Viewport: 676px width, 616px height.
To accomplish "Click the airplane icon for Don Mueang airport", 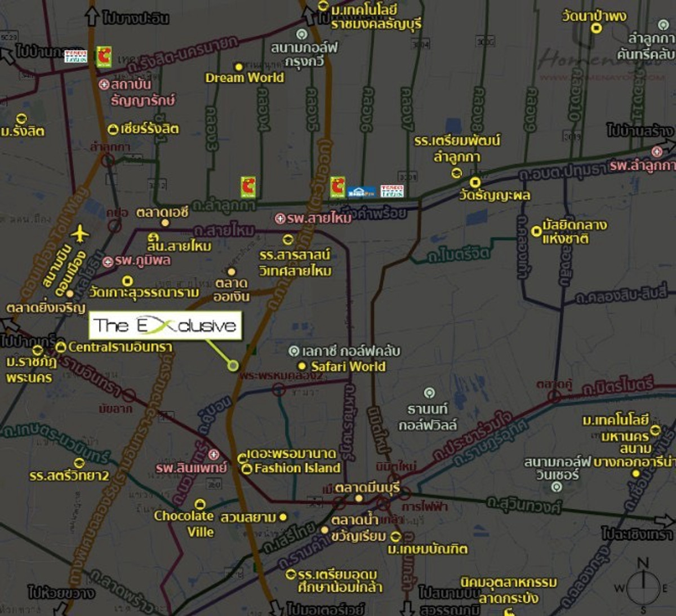I will pyautogui.click(x=81, y=233).
